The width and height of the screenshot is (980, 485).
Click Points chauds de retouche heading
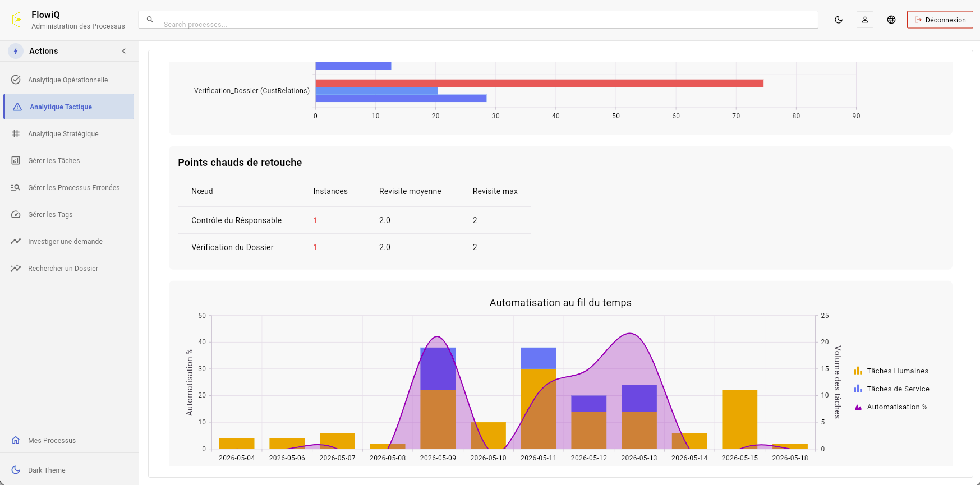click(240, 163)
